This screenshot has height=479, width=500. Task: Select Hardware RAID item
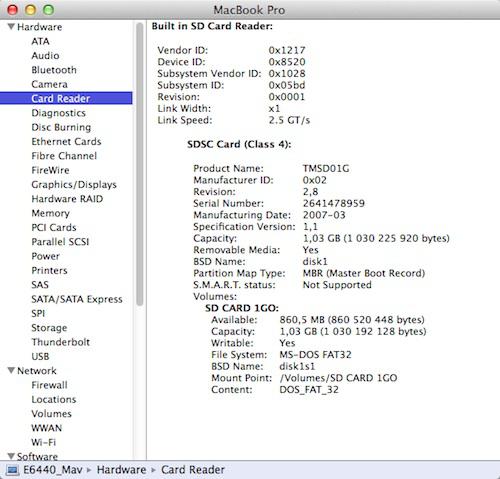pos(67,199)
